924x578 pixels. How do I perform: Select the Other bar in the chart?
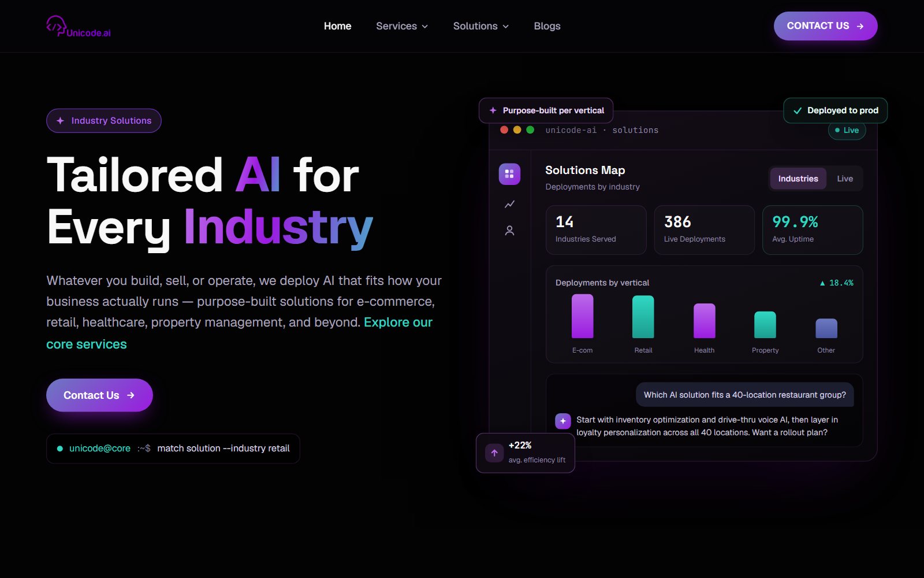826,328
